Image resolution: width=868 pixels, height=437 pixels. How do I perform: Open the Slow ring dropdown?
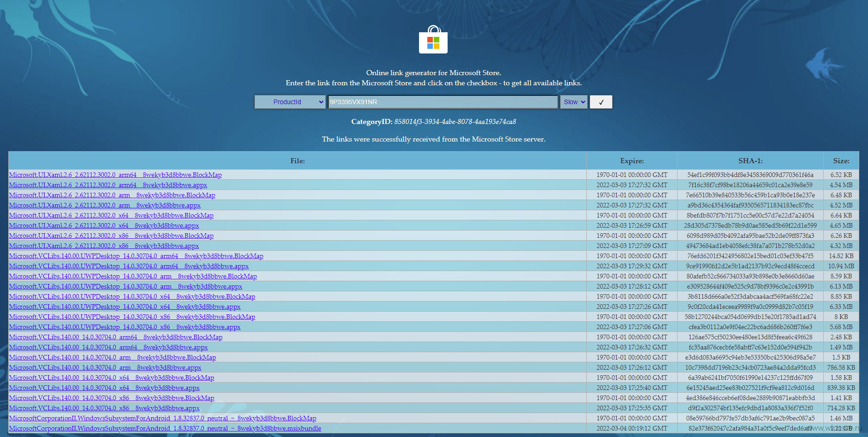coord(574,102)
